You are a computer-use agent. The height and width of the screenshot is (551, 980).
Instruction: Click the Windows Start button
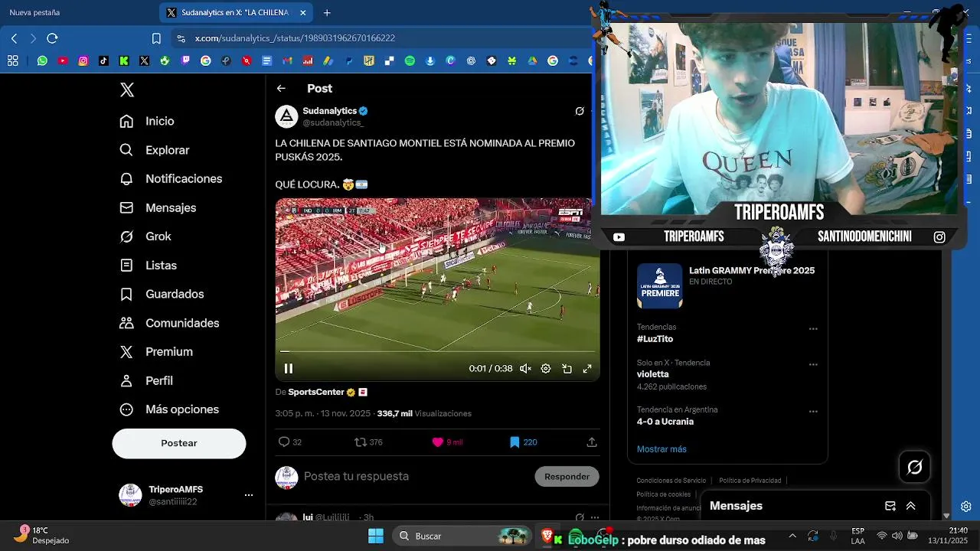pyautogui.click(x=375, y=536)
